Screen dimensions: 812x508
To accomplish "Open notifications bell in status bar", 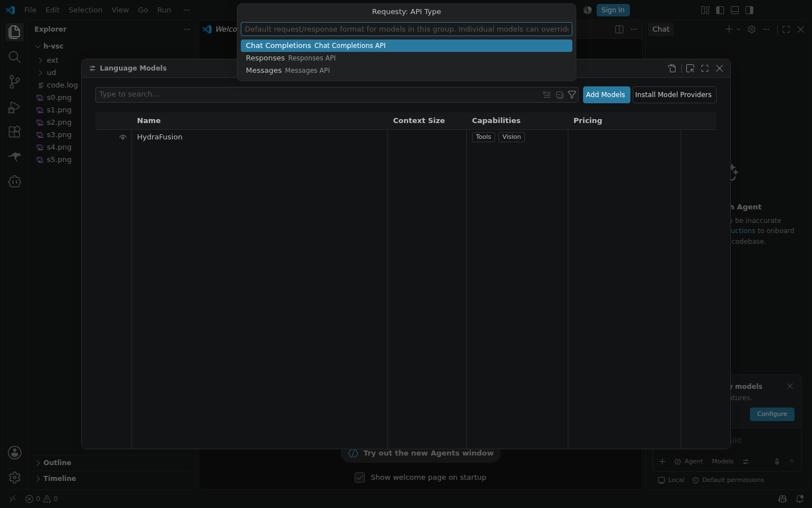I will (800, 499).
